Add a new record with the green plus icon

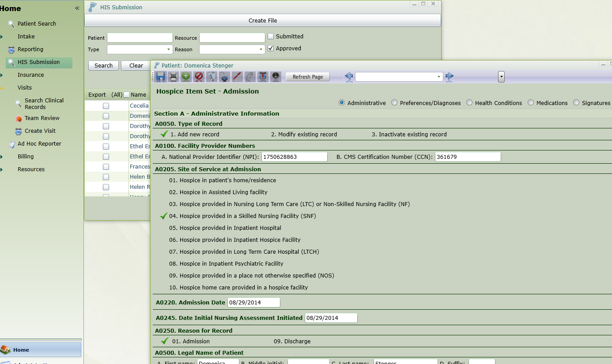click(185, 76)
